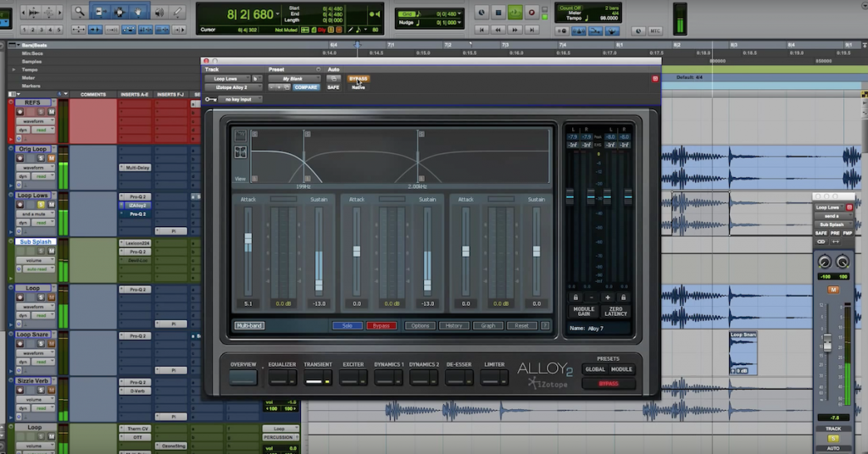Open the Alloy OVERVIEW module

[x=243, y=378]
